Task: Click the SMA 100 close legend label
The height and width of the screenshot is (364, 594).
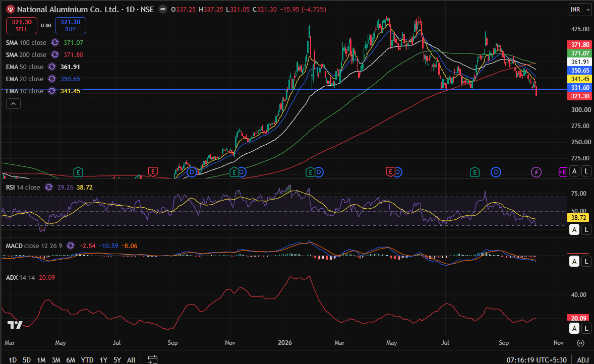Action: click(x=26, y=43)
